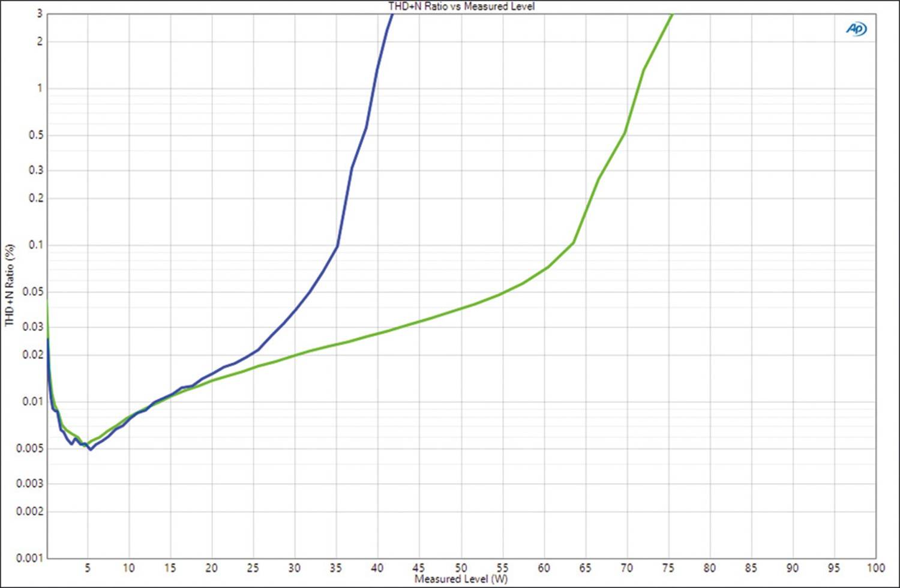This screenshot has width=900, height=588.
Task: Click x-axis tick label 100
Action: click(x=875, y=568)
